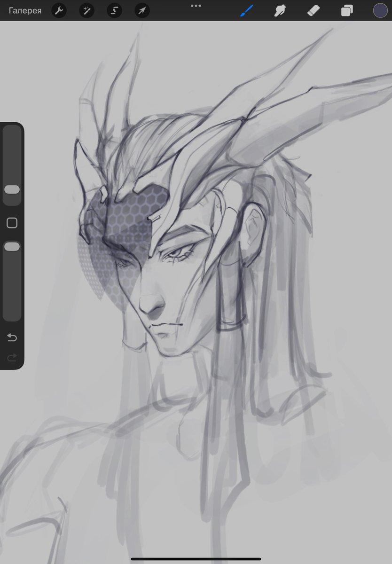Select the Smudge finger tool

pyautogui.click(x=280, y=10)
